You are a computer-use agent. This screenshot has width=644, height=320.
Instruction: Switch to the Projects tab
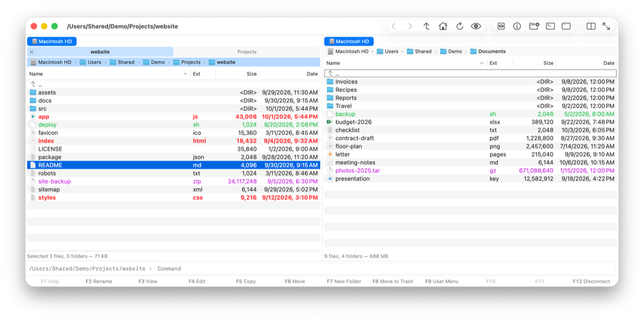(x=247, y=51)
